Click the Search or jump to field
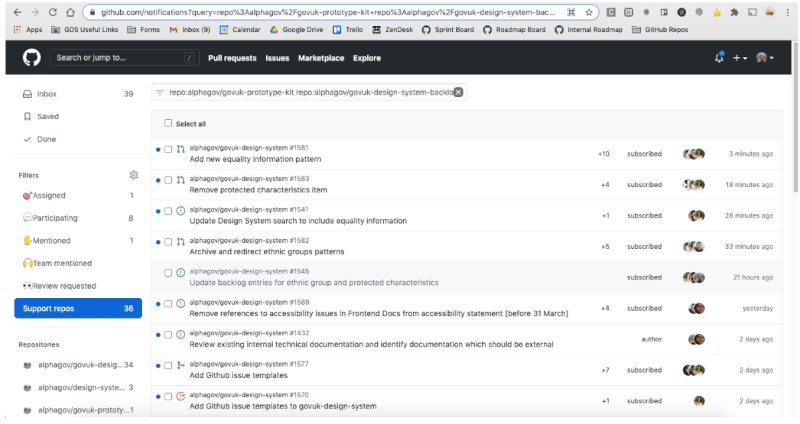Viewport: 800px width, 424px height. 118,58
